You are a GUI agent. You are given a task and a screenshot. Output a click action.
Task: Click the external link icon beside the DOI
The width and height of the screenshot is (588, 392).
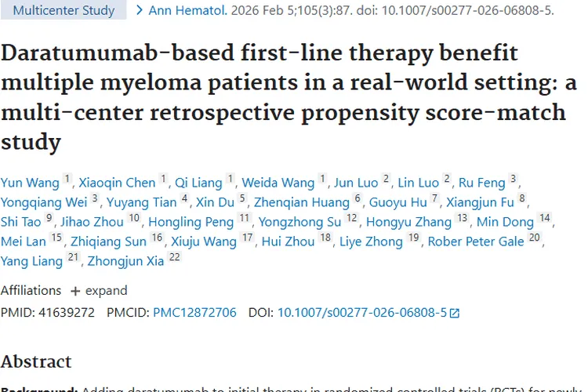(x=454, y=313)
